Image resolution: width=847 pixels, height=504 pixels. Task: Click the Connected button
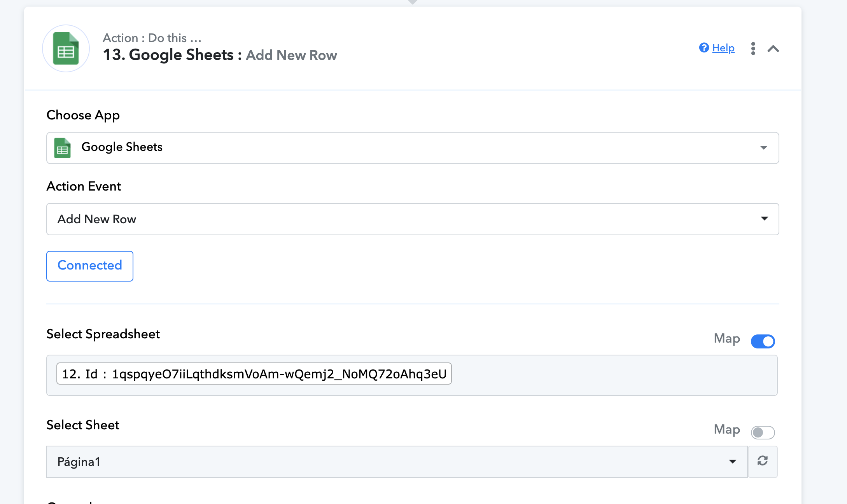pos(90,266)
